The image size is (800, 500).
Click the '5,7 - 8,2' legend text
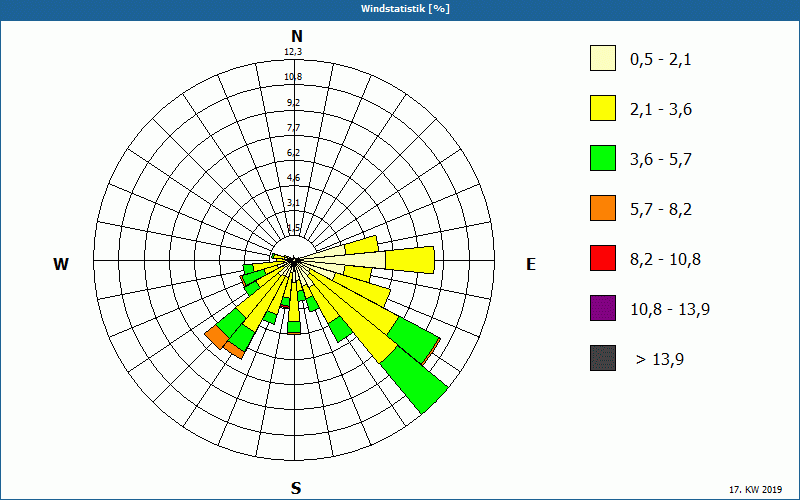pos(661,210)
